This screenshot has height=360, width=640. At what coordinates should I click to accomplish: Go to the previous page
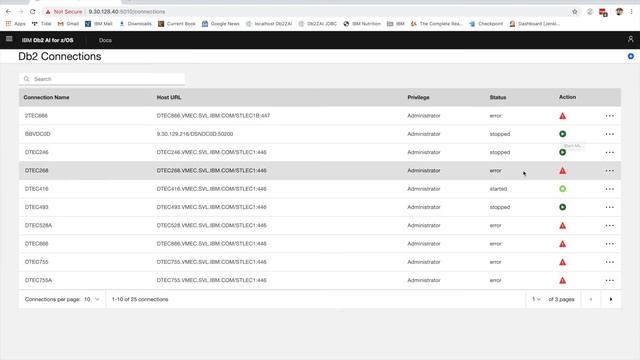tap(590, 299)
